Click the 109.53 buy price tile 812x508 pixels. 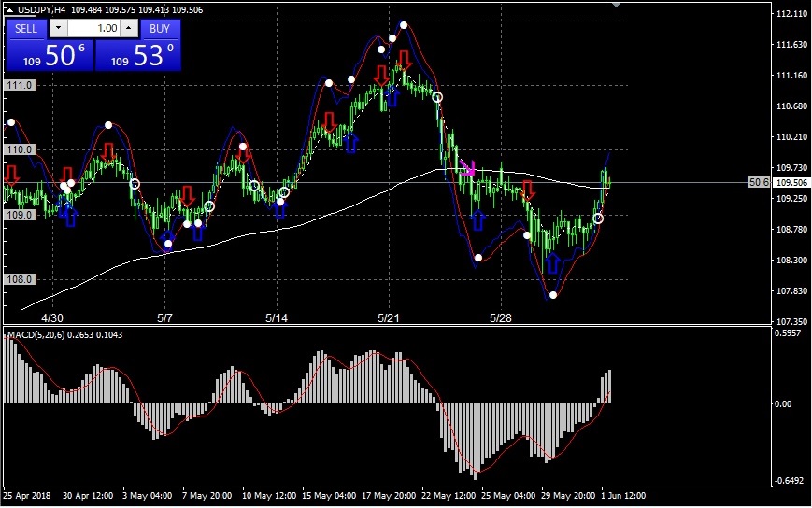(138, 55)
